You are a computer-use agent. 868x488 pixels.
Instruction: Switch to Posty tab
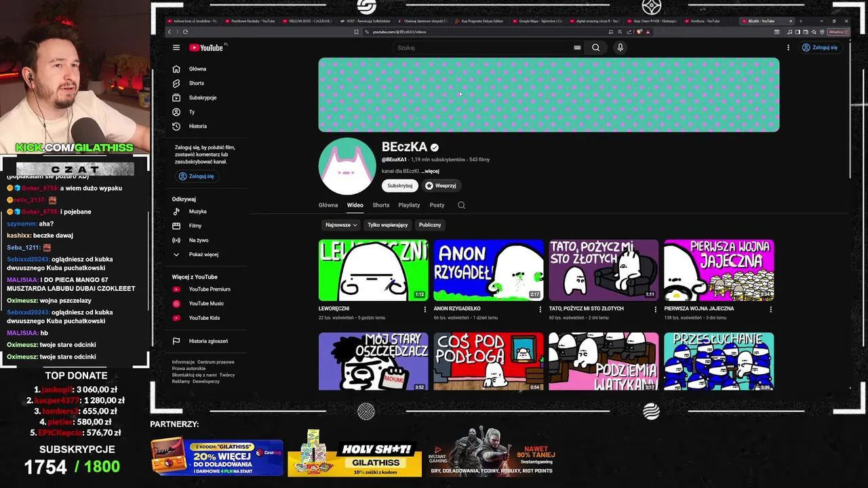coord(437,205)
